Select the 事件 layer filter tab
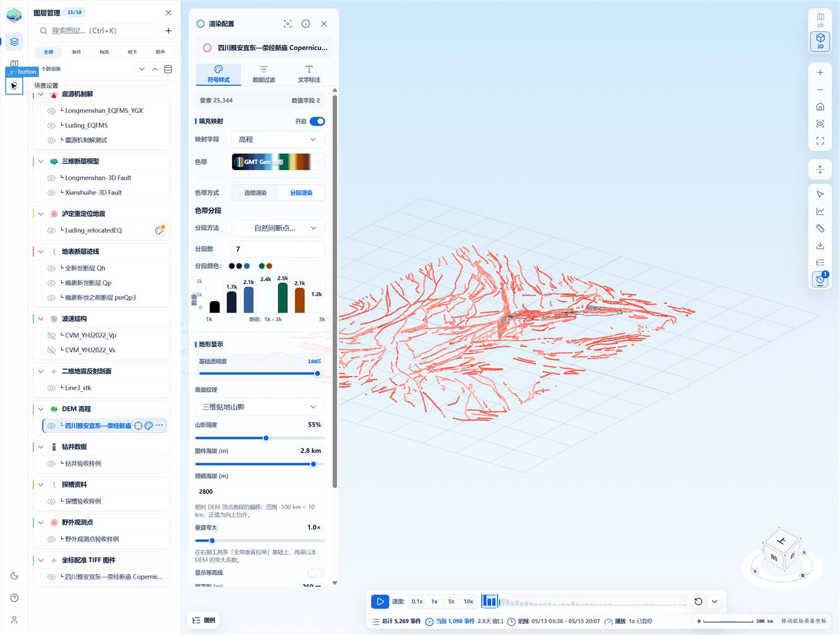The height and width of the screenshot is (635, 840). pos(77,52)
